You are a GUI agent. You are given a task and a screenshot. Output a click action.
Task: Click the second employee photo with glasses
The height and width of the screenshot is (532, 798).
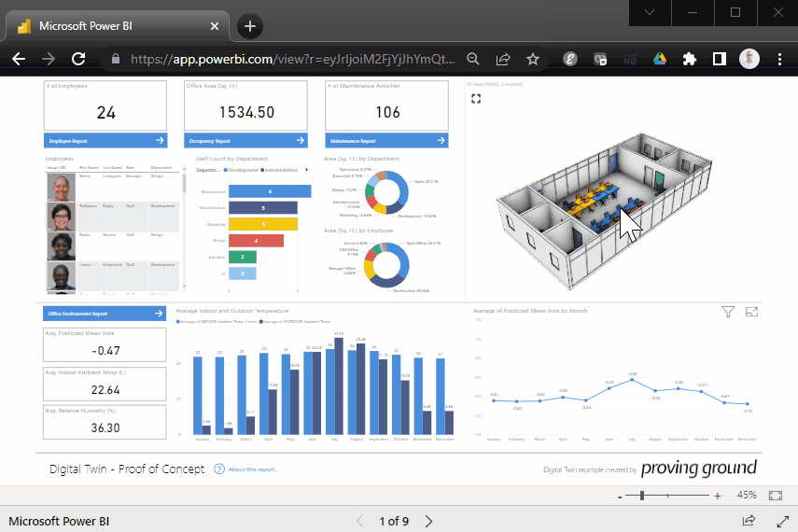61,217
